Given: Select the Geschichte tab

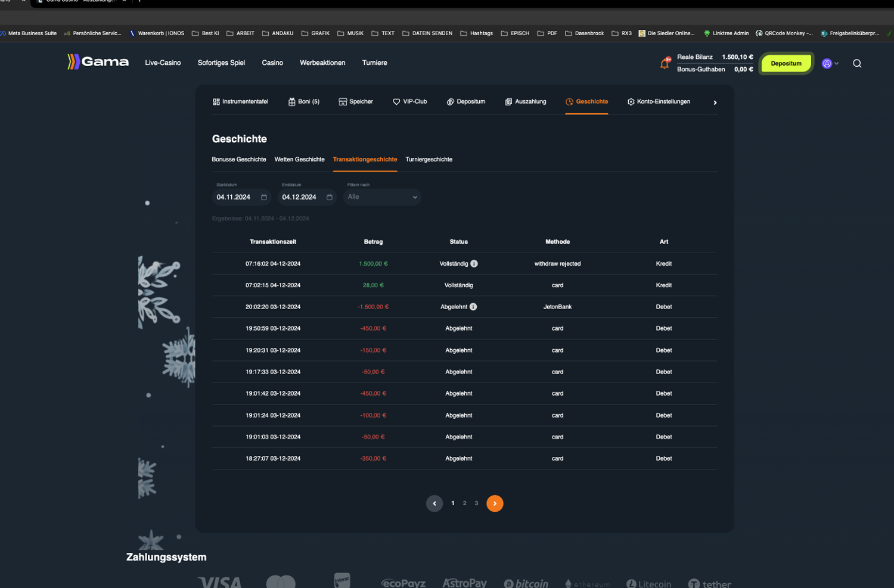Looking at the screenshot, I should pyautogui.click(x=587, y=102).
